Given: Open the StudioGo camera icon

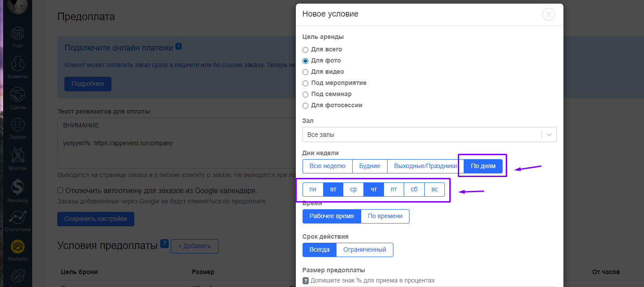Looking at the screenshot, I should coord(17,246).
